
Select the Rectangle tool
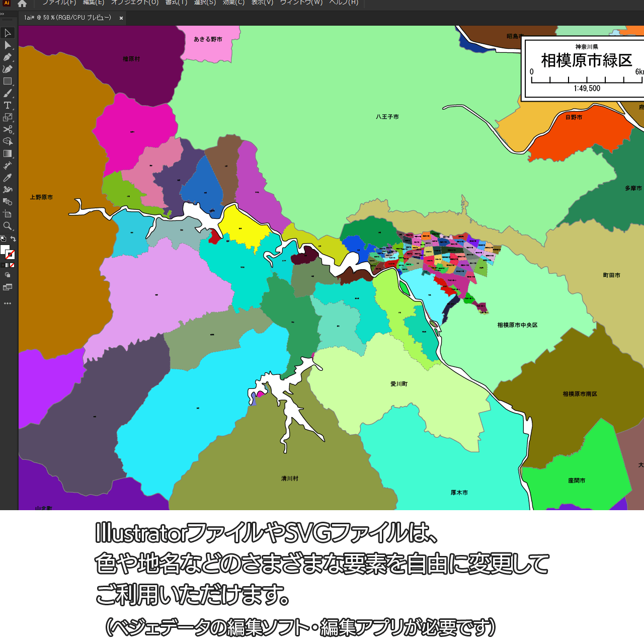click(8, 82)
